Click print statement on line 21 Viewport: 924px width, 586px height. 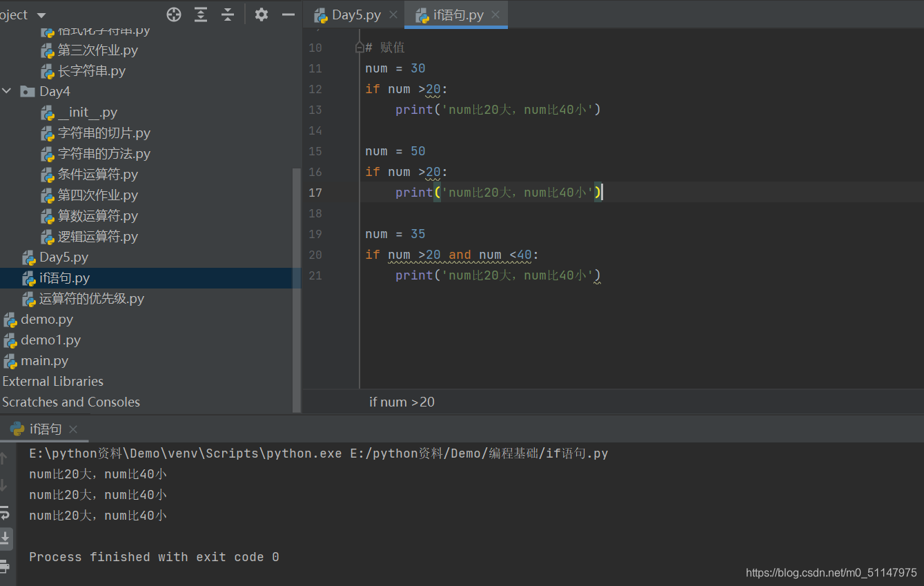498,275
